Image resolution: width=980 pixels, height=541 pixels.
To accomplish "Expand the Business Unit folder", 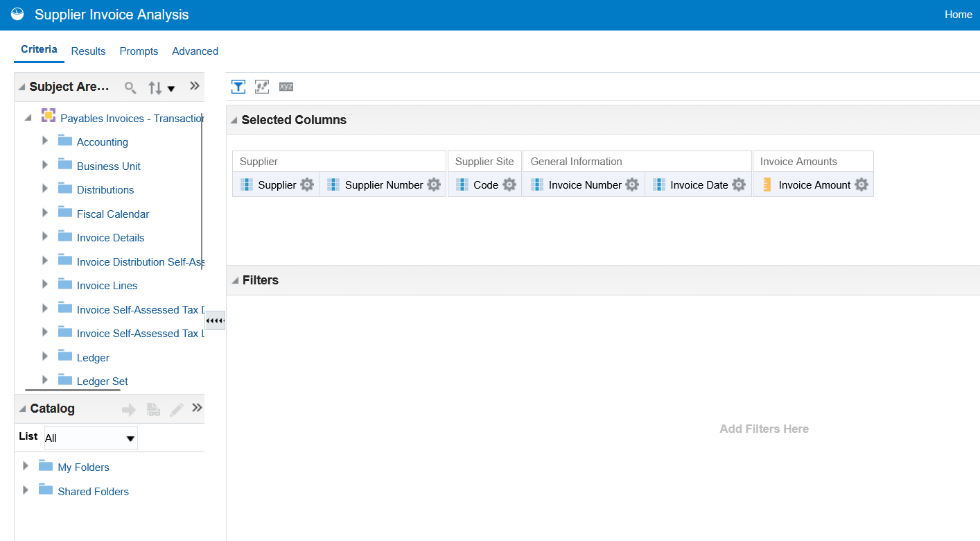I will click(45, 165).
